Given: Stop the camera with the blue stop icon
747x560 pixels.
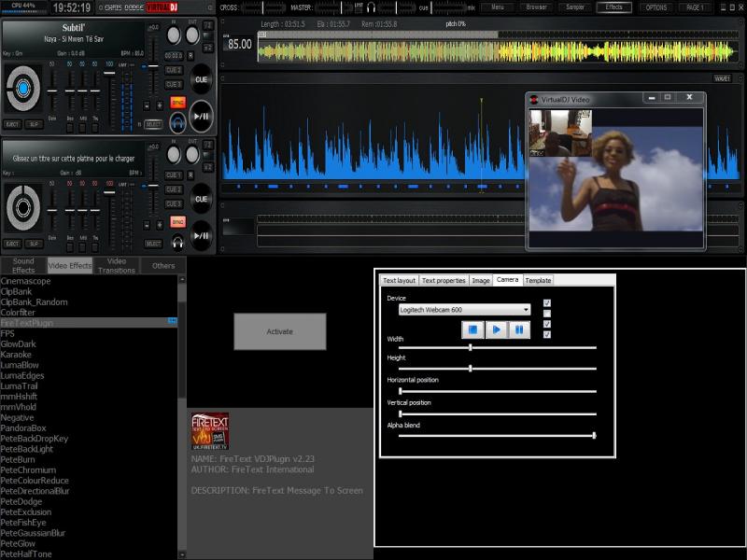Looking at the screenshot, I should click(x=472, y=329).
